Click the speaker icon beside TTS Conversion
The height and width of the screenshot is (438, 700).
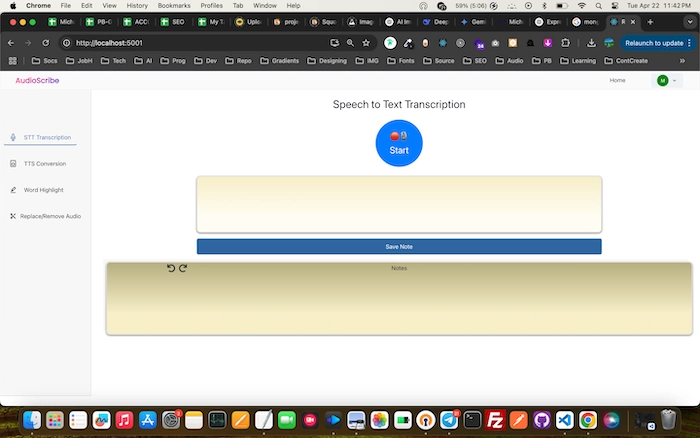tap(12, 163)
